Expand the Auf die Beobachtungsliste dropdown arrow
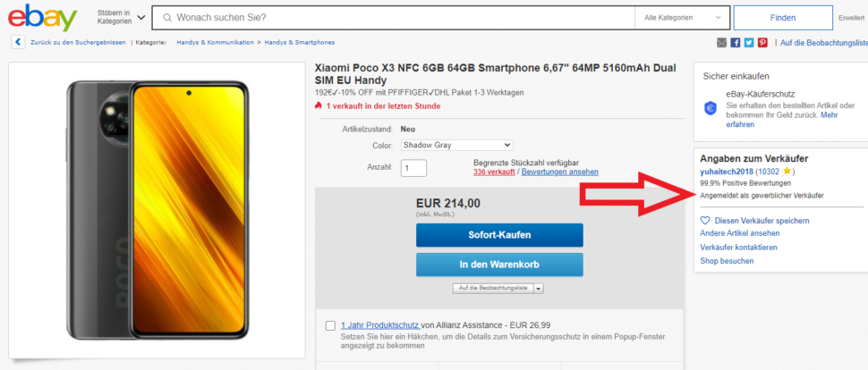 [x=539, y=288]
